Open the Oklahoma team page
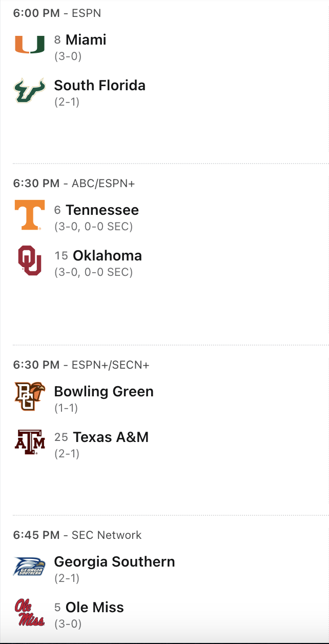Screen dimensions: 329x644 [x=107, y=255]
